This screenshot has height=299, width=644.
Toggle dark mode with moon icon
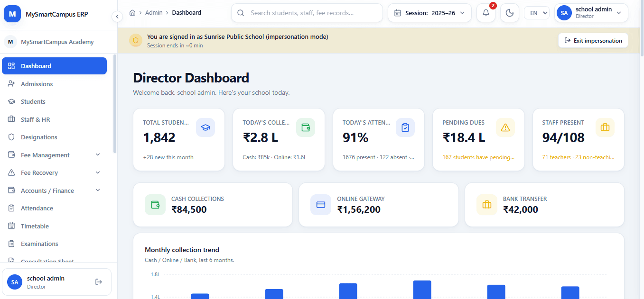pyautogui.click(x=510, y=13)
